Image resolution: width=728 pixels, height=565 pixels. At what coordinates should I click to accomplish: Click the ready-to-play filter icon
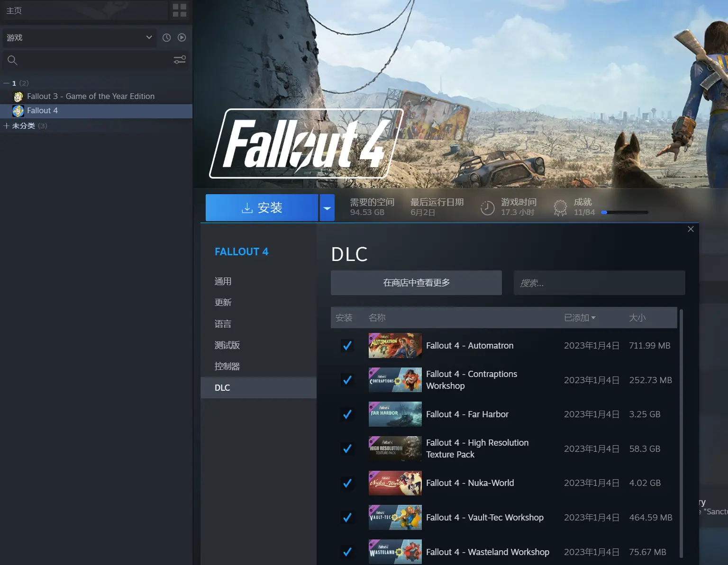pos(182,37)
